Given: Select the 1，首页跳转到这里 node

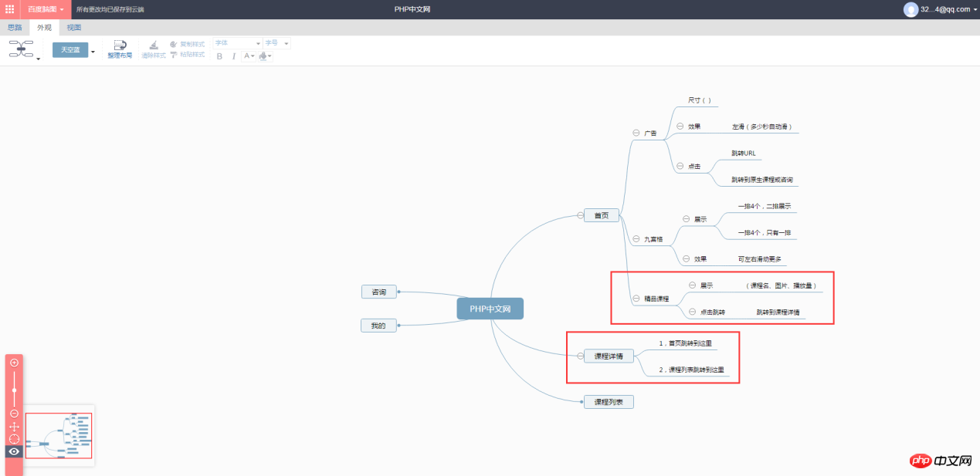Looking at the screenshot, I should click(685, 343).
